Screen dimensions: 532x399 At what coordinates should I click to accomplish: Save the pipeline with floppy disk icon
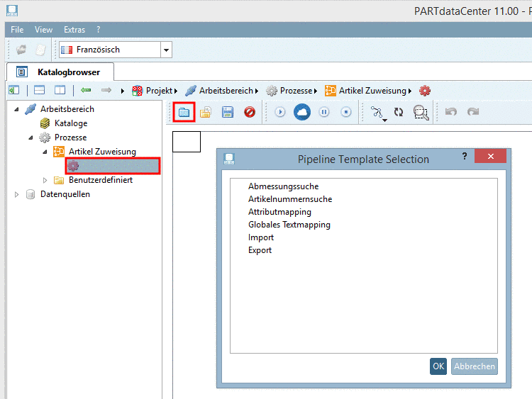[227, 112]
